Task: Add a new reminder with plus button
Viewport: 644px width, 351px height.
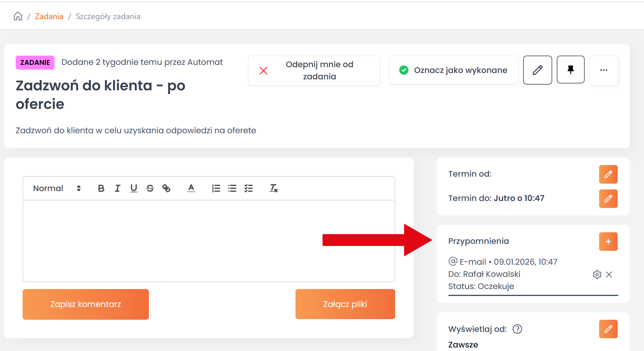Action: (x=608, y=242)
